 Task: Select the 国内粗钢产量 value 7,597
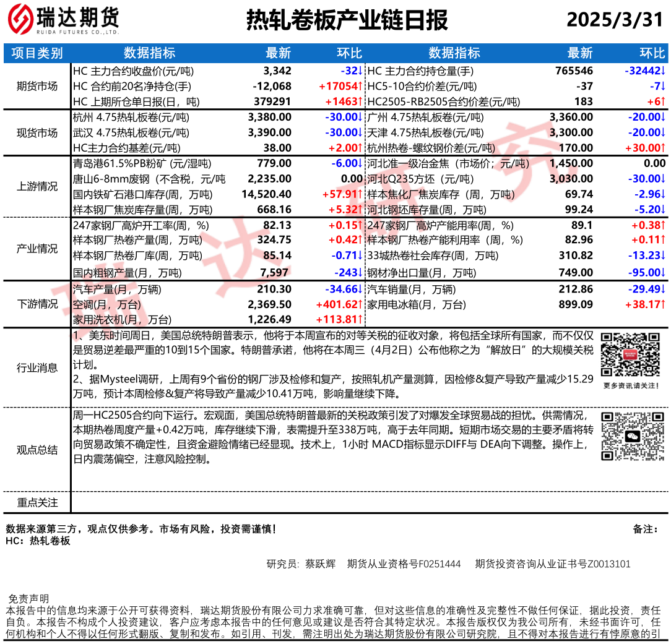(x=277, y=272)
